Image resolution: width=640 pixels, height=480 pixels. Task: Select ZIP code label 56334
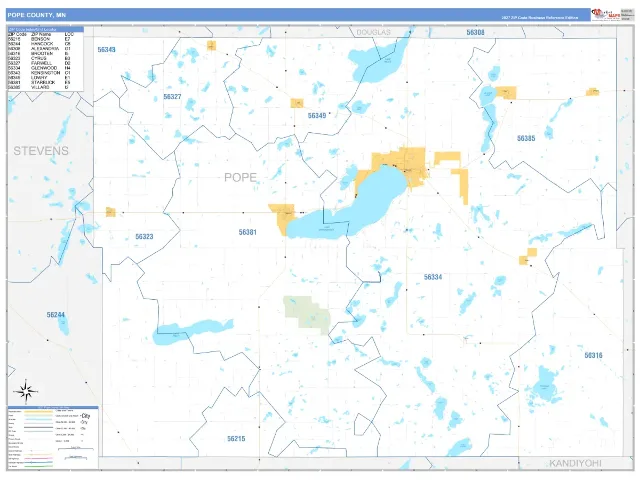pos(433,277)
